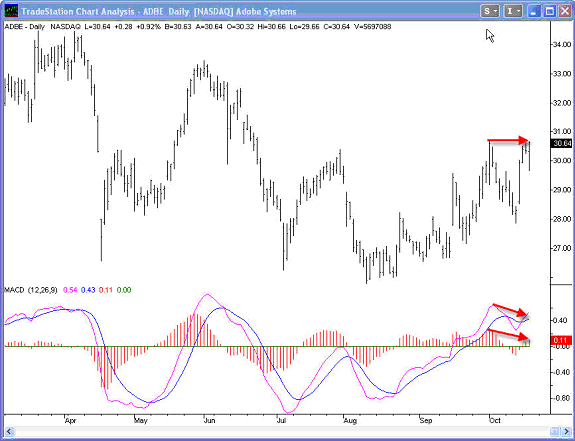Click the 'L=30.64' last price value
This screenshot has height=441, width=575.
point(97,27)
